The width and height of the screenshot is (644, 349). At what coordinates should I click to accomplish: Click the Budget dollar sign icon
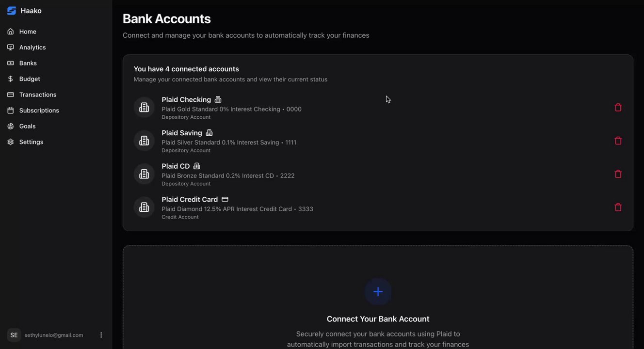pyautogui.click(x=11, y=79)
